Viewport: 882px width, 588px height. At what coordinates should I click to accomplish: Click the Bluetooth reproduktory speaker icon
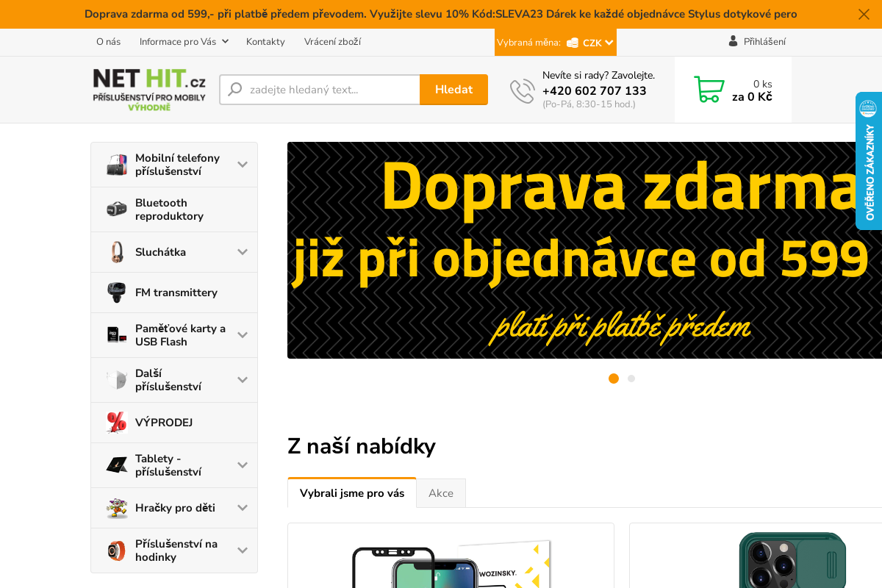(115, 209)
